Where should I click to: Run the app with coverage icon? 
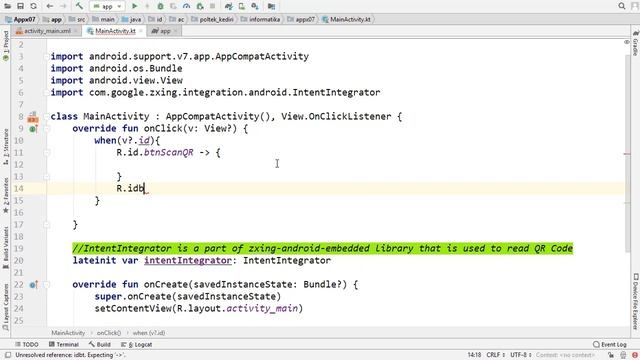173,6
